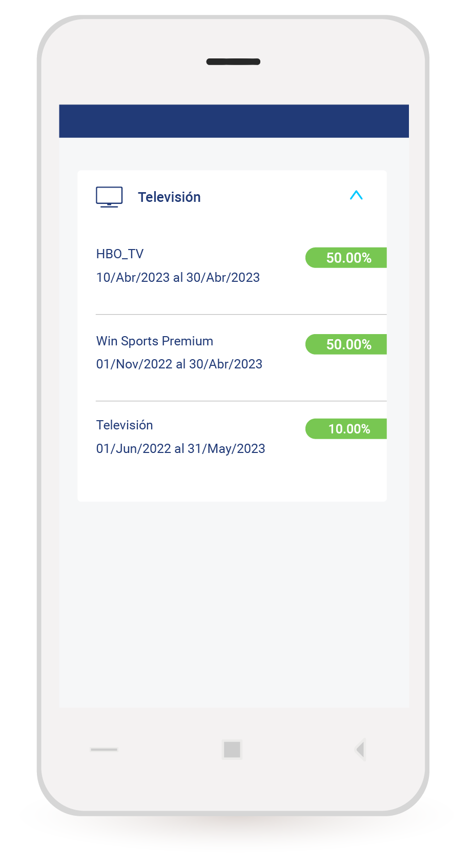Tap the phone square home button
The width and height of the screenshot is (473, 868).
pyautogui.click(x=232, y=750)
